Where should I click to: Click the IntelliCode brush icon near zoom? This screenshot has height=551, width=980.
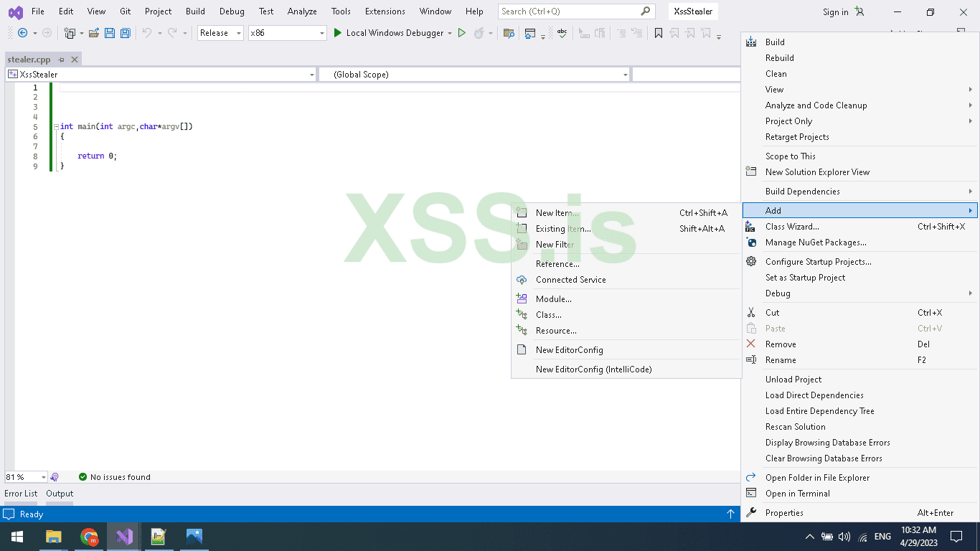[55, 477]
